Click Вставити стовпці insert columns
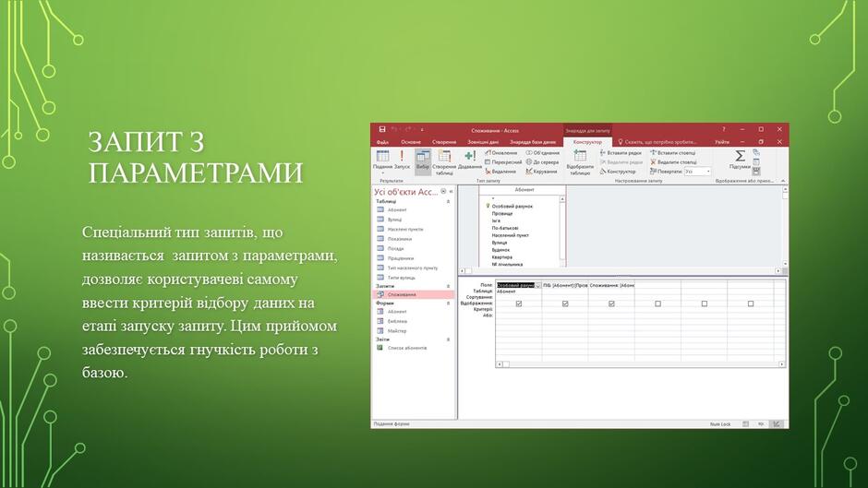Image resolution: width=868 pixels, height=488 pixels. click(x=672, y=153)
